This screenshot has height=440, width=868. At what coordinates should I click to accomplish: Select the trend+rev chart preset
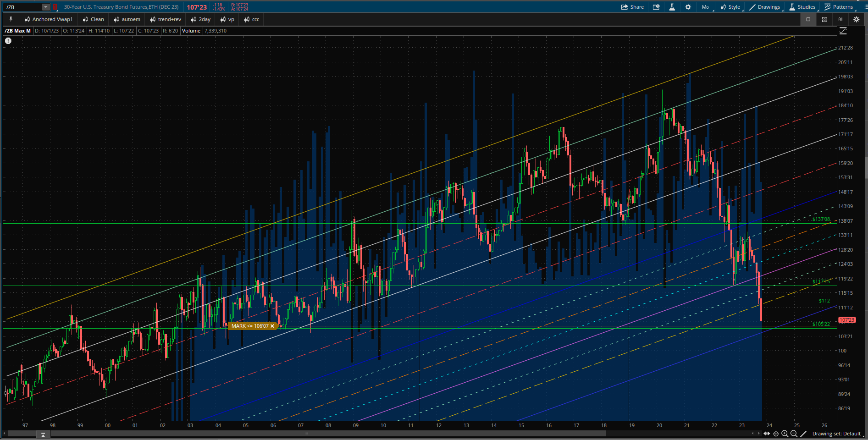166,19
